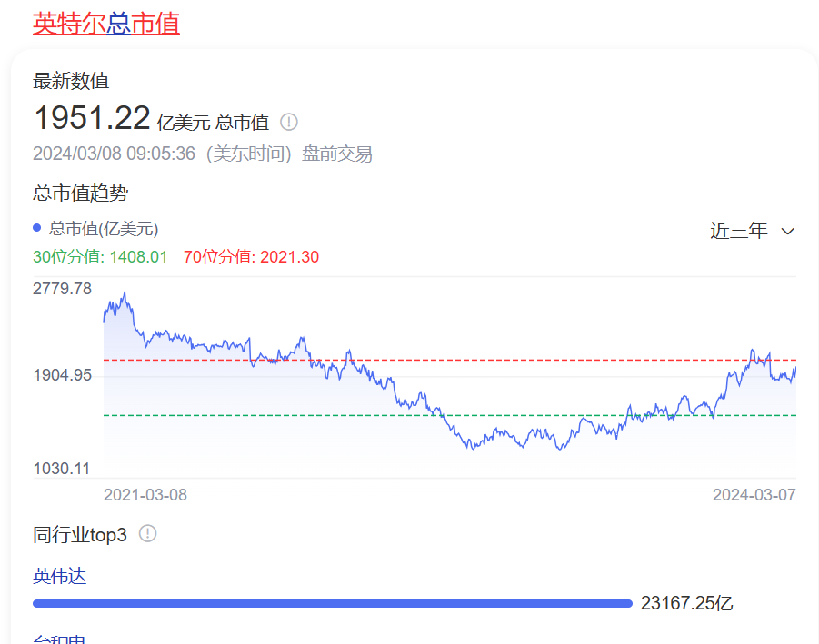The height and width of the screenshot is (644, 819).
Task: Open the 英特尔总市值 title link
Action: pyautogui.click(x=106, y=24)
